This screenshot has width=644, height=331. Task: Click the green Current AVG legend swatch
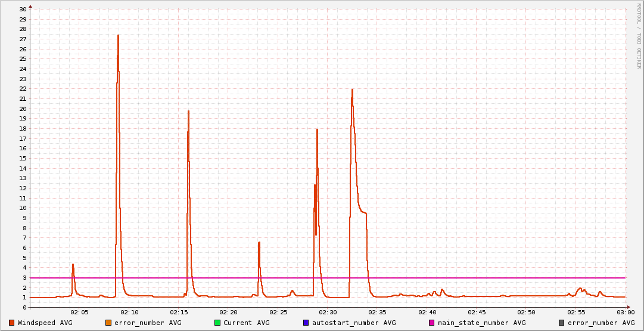[217, 323]
